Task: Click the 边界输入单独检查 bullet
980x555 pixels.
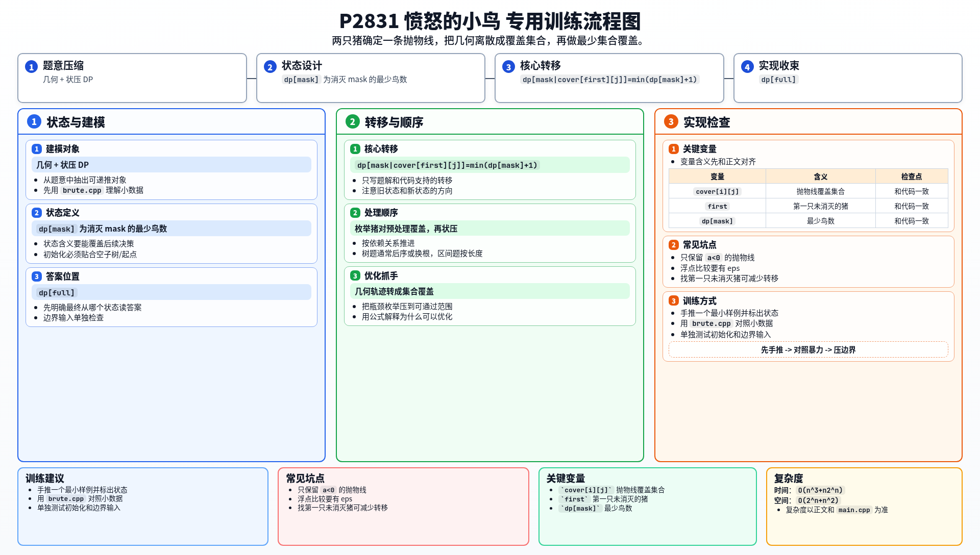Action: [x=73, y=318]
